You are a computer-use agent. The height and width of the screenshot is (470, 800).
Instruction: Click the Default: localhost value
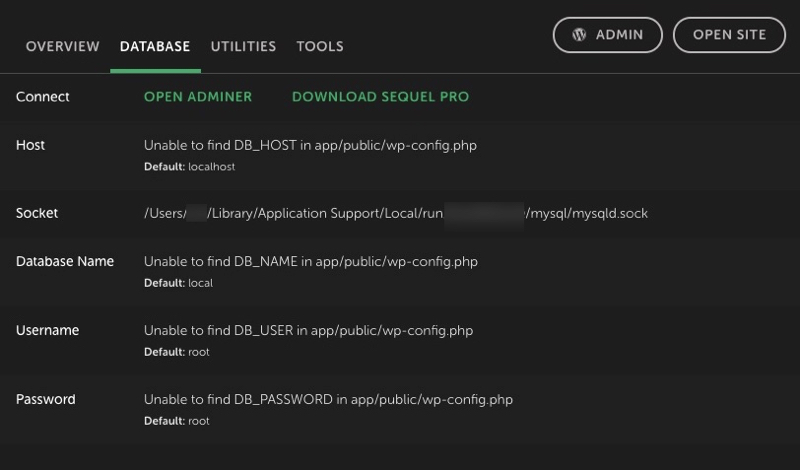click(x=190, y=167)
